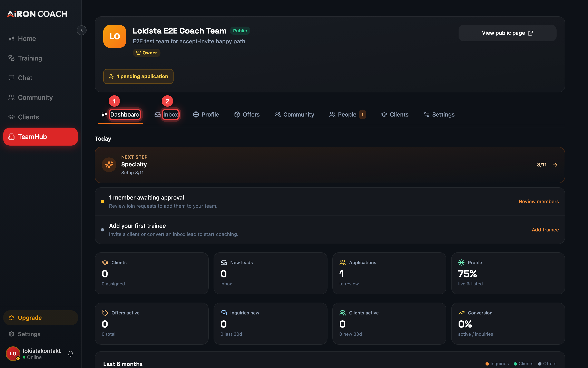Switch to the Dashboard tab
The image size is (588, 368).
coord(120,114)
